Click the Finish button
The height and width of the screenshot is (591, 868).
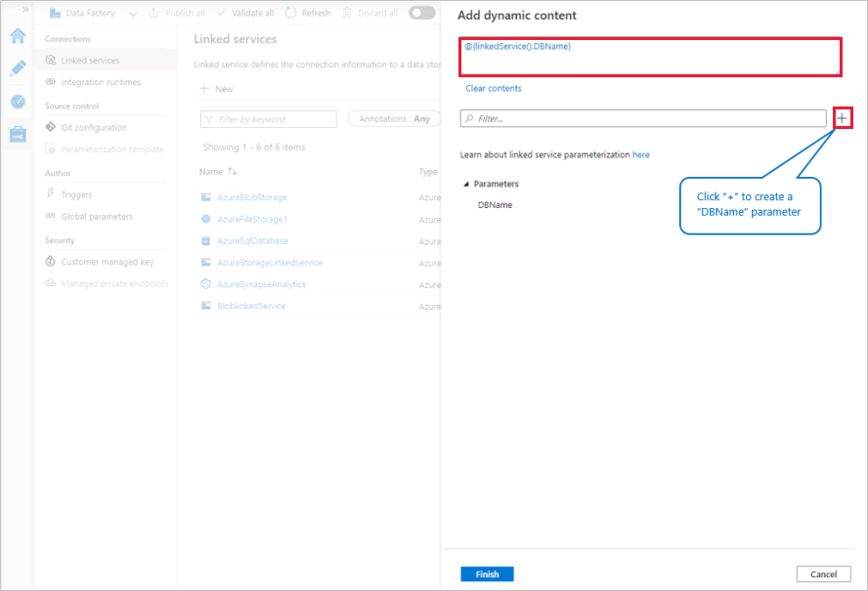(x=487, y=574)
